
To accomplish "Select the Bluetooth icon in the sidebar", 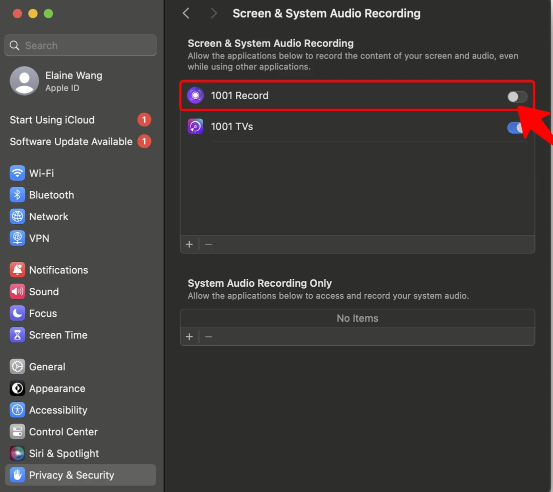I will (17, 195).
